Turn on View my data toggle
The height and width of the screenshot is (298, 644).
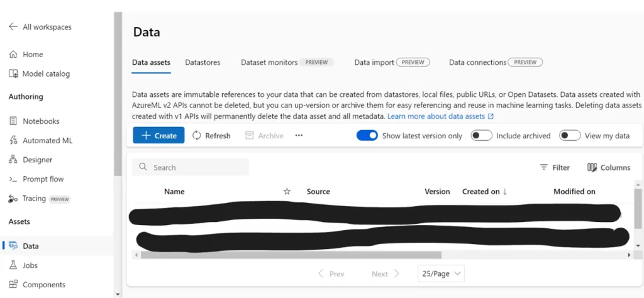(x=570, y=136)
